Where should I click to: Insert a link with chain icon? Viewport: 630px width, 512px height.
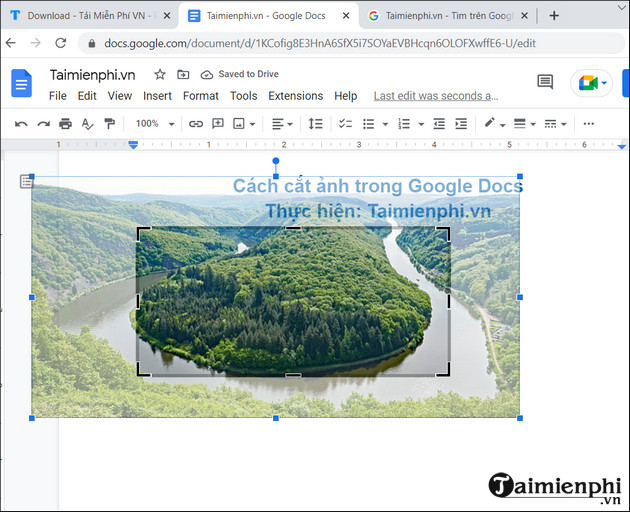(x=196, y=124)
